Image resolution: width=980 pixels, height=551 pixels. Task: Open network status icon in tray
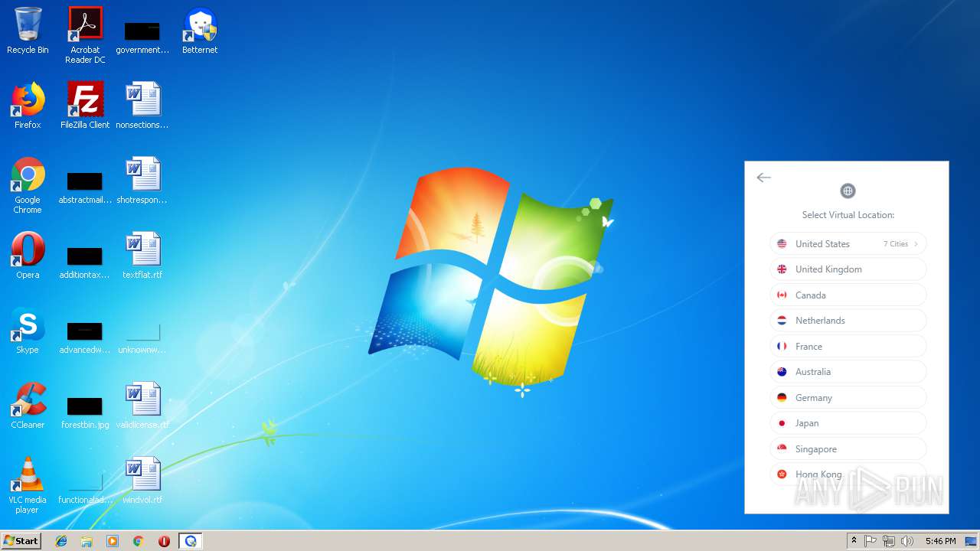click(888, 541)
